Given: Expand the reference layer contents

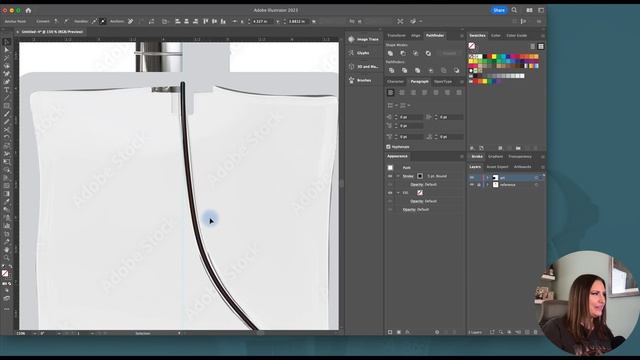Looking at the screenshot, I should 487,185.
